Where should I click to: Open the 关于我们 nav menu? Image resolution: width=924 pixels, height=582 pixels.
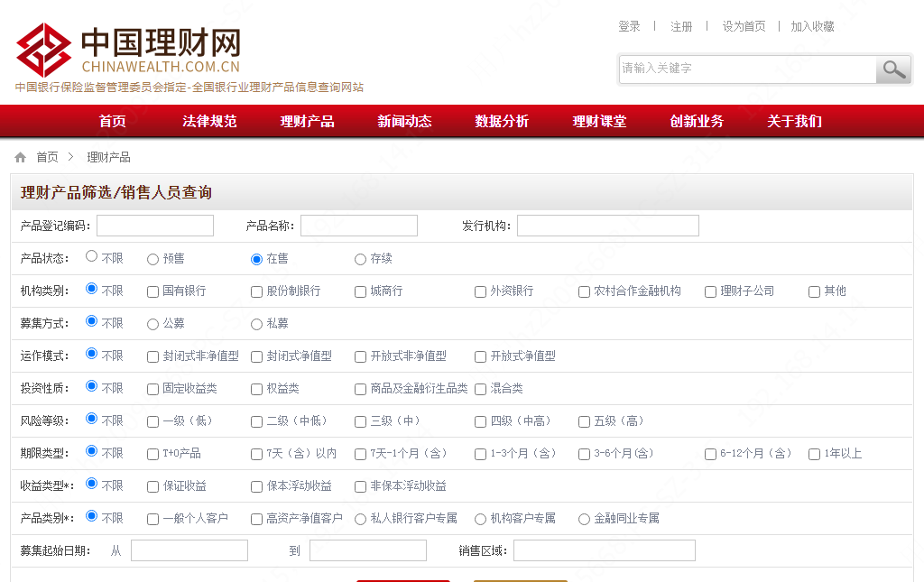point(794,121)
